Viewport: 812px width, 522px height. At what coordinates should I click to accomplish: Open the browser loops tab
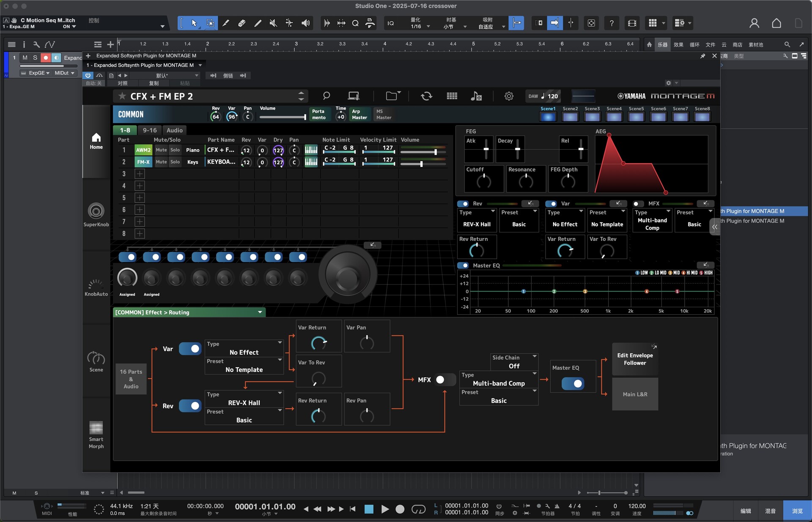tap(694, 44)
